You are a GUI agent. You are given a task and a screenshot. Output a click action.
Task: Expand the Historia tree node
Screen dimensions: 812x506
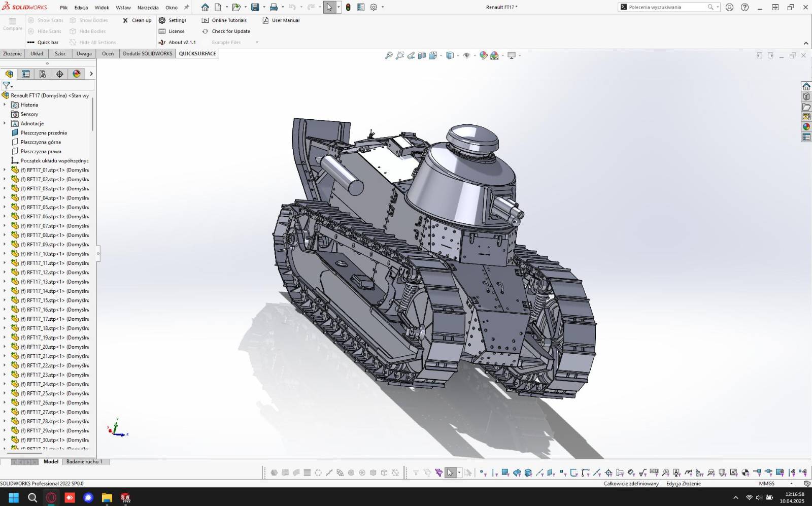(5, 105)
